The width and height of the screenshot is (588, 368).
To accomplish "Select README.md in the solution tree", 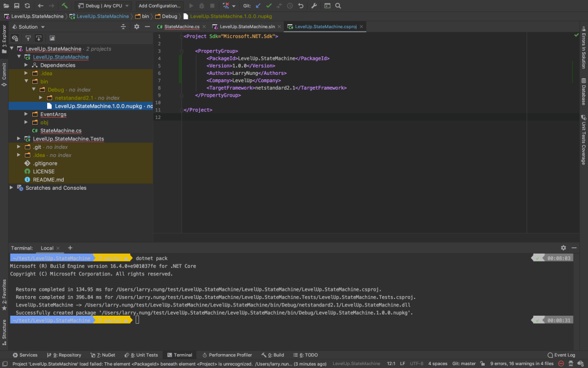I will (48, 179).
